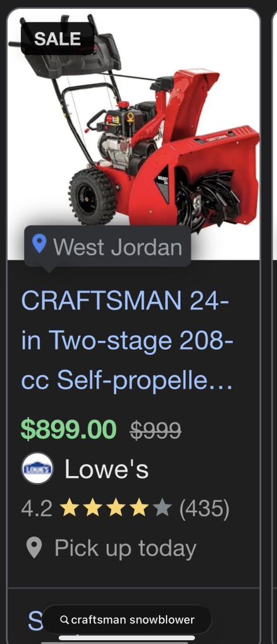Click the third gold star in the rating
The image size is (277, 644).
pyautogui.click(x=116, y=509)
